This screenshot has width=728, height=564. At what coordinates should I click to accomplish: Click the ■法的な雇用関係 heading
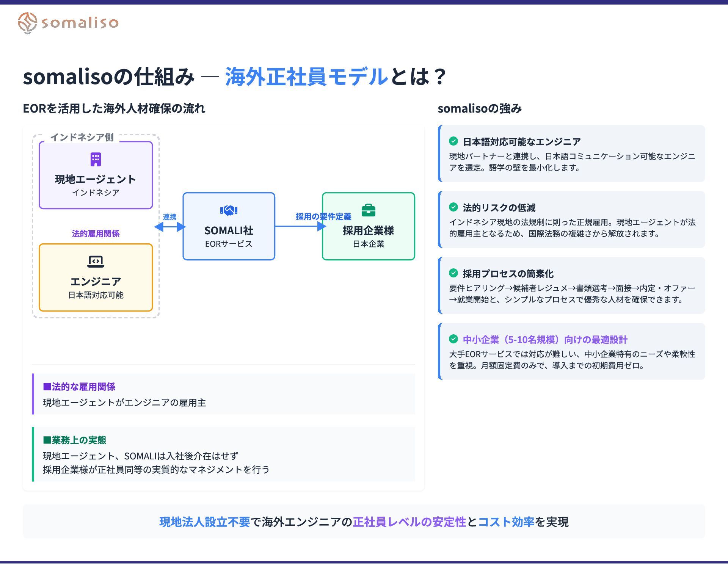[79, 387]
